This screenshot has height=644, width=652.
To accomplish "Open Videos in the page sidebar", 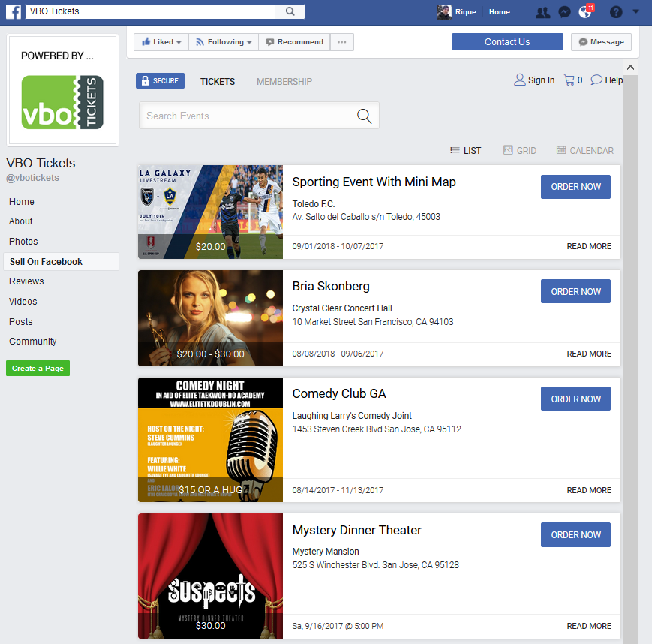I will 23,301.
